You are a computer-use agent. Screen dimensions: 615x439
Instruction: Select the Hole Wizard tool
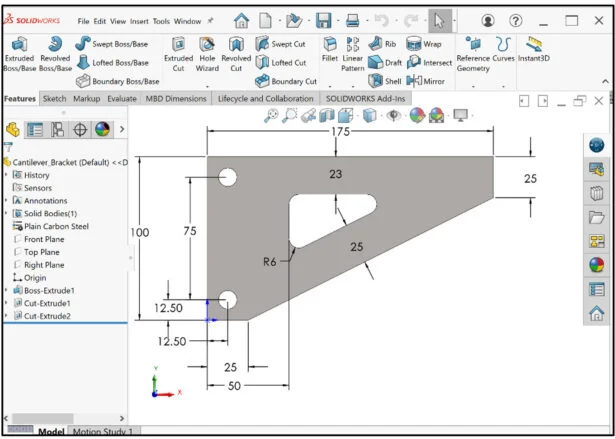pyautogui.click(x=207, y=53)
